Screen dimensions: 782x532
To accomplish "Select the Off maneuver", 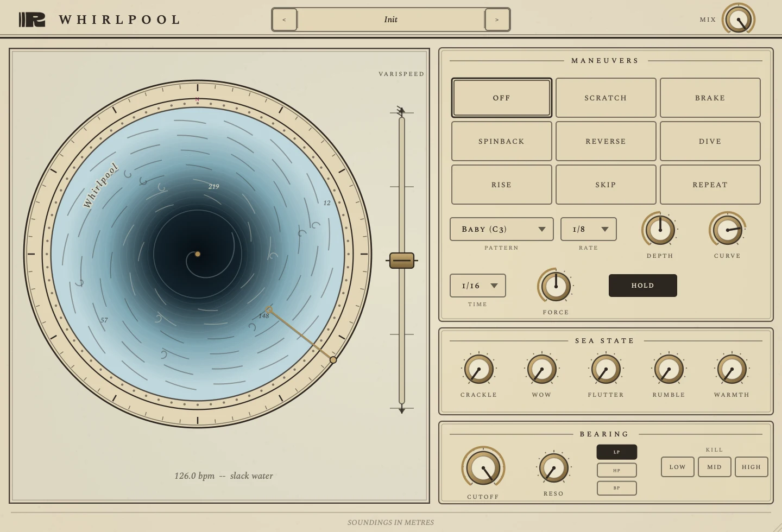I will pos(502,98).
